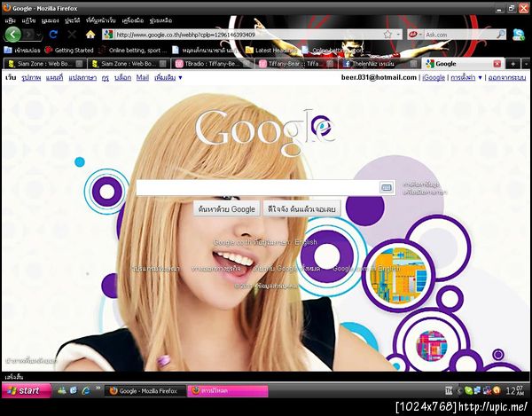This screenshot has width=532, height=416.
Task: Open the iGoogle link
Action: [x=434, y=78]
